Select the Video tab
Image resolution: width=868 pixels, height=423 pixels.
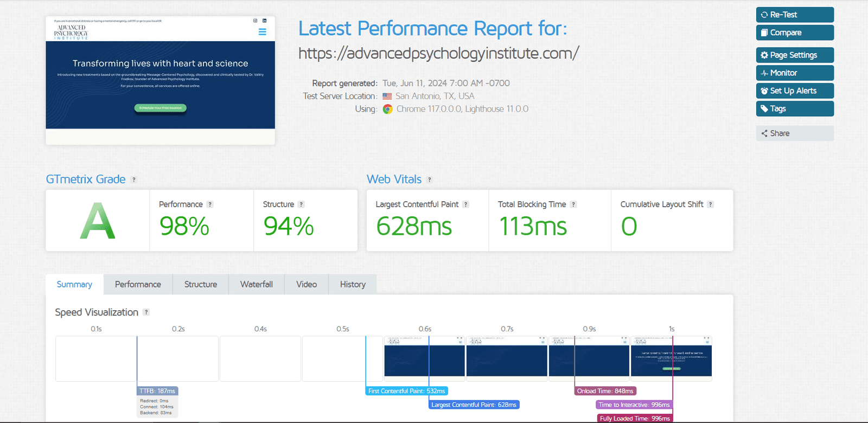coord(307,284)
